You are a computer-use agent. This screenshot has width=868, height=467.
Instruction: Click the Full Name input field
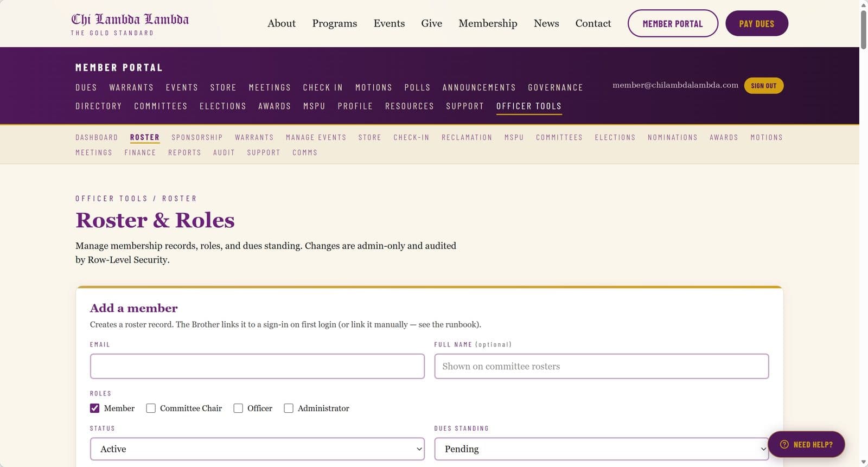coord(601,366)
